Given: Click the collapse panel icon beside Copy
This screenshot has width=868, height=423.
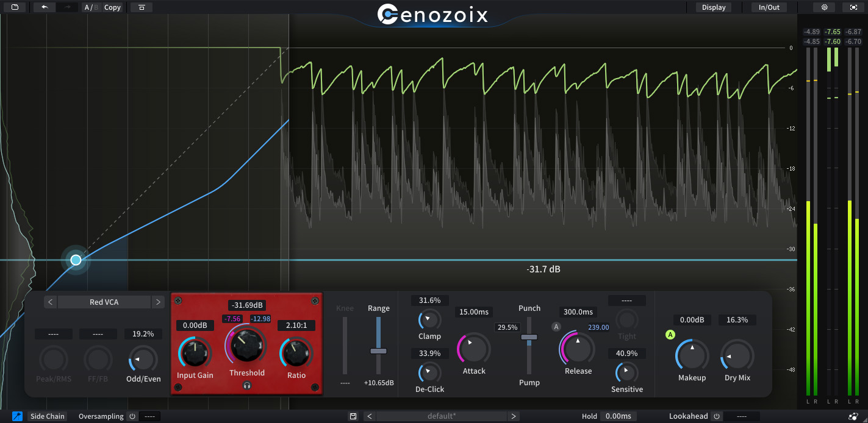Looking at the screenshot, I should (x=142, y=7).
